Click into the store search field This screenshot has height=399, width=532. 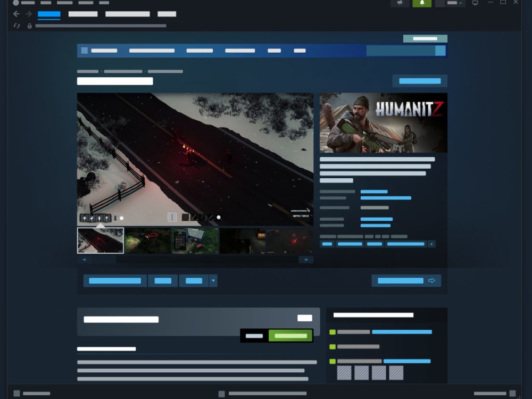coord(401,51)
